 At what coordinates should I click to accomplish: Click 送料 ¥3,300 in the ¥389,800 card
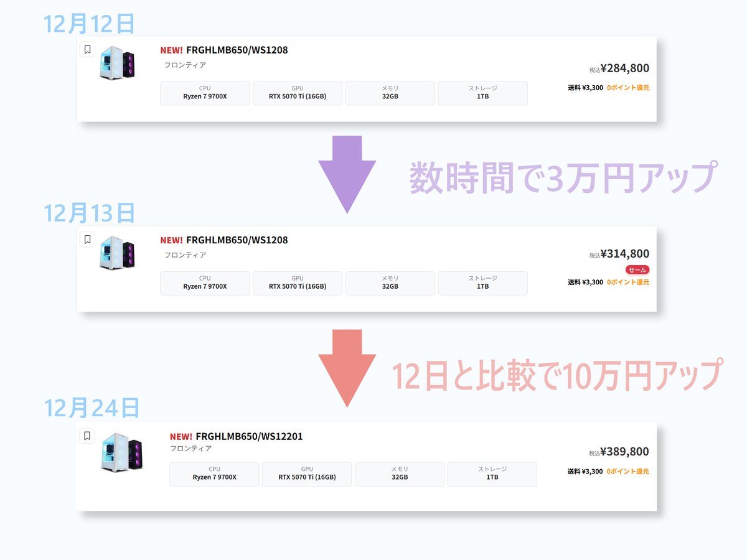(x=585, y=472)
